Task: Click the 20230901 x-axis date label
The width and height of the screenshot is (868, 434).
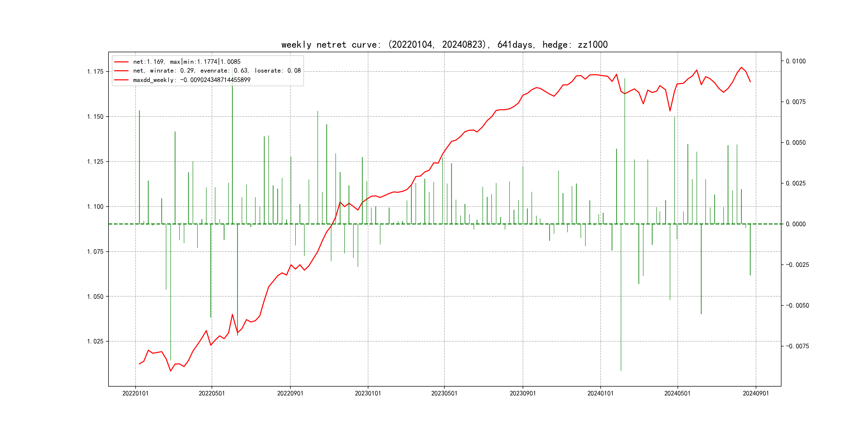Action: (523, 393)
